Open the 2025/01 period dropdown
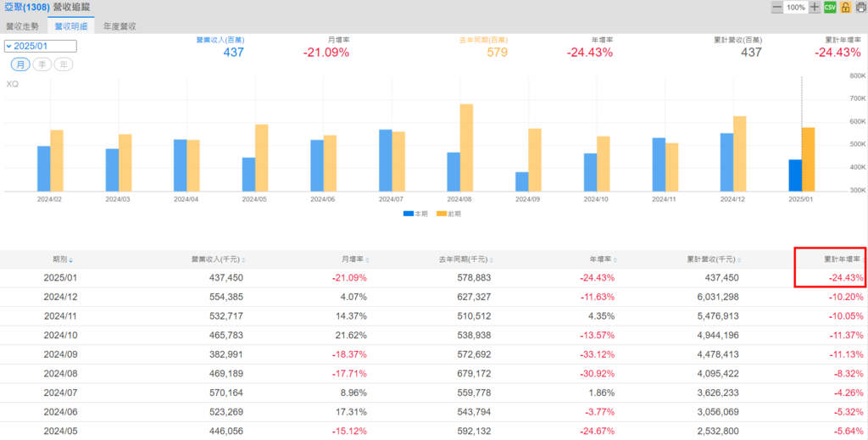The width and height of the screenshot is (868, 440). [41, 46]
